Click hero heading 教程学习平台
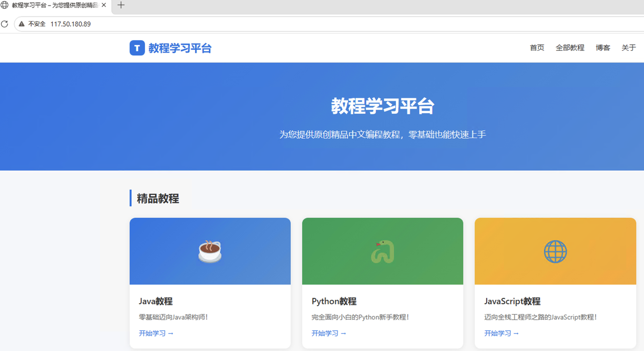Viewport: 644px width, 351px height. pyautogui.click(x=383, y=107)
